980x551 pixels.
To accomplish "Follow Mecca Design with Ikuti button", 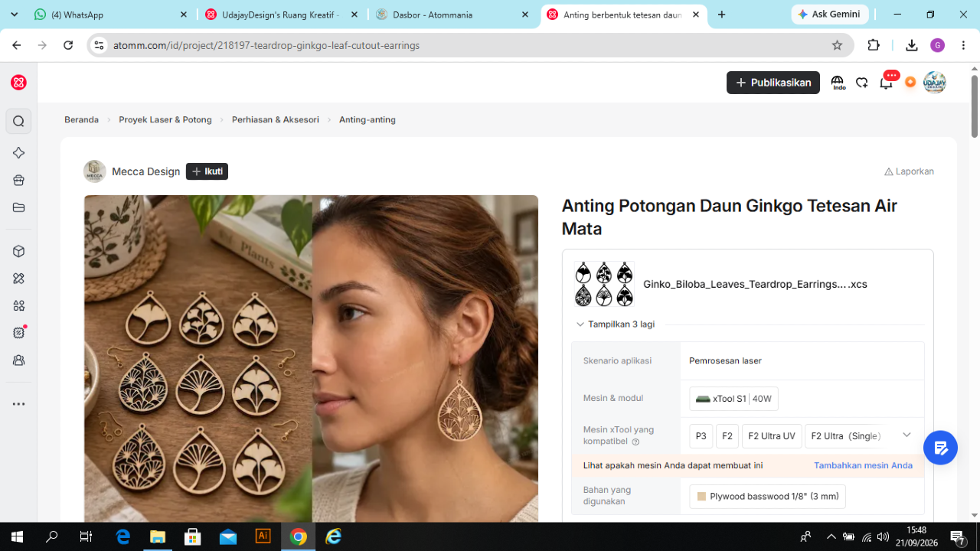I will pos(207,171).
